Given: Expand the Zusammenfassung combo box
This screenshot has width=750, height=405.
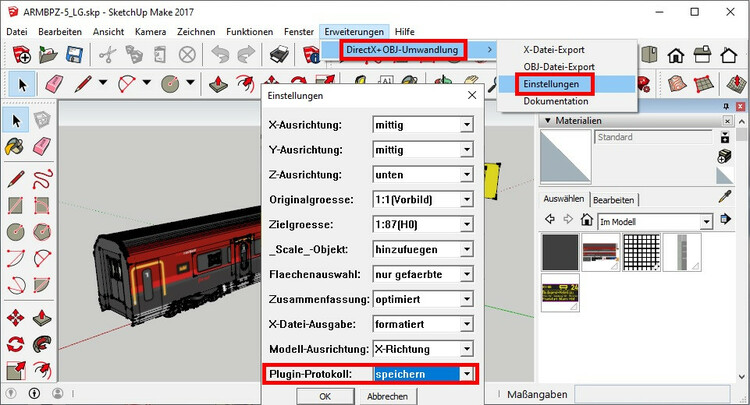Looking at the screenshot, I should 466,299.
